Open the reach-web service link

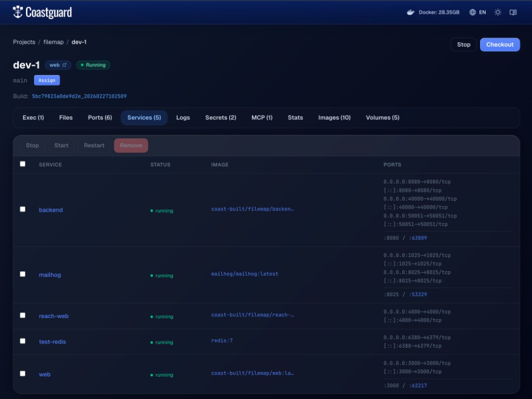54,316
